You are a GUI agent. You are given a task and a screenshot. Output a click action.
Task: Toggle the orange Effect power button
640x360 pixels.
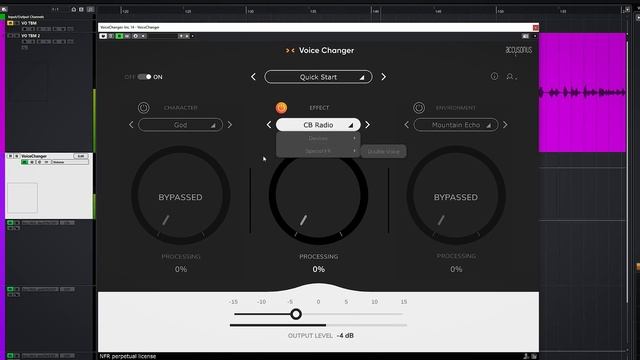[281, 107]
